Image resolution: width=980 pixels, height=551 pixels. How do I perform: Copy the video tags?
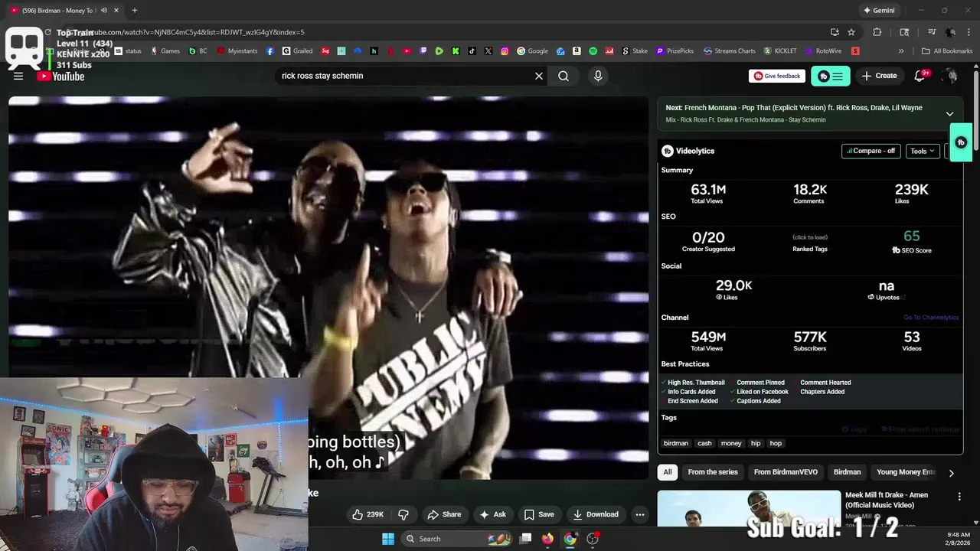[x=855, y=429]
